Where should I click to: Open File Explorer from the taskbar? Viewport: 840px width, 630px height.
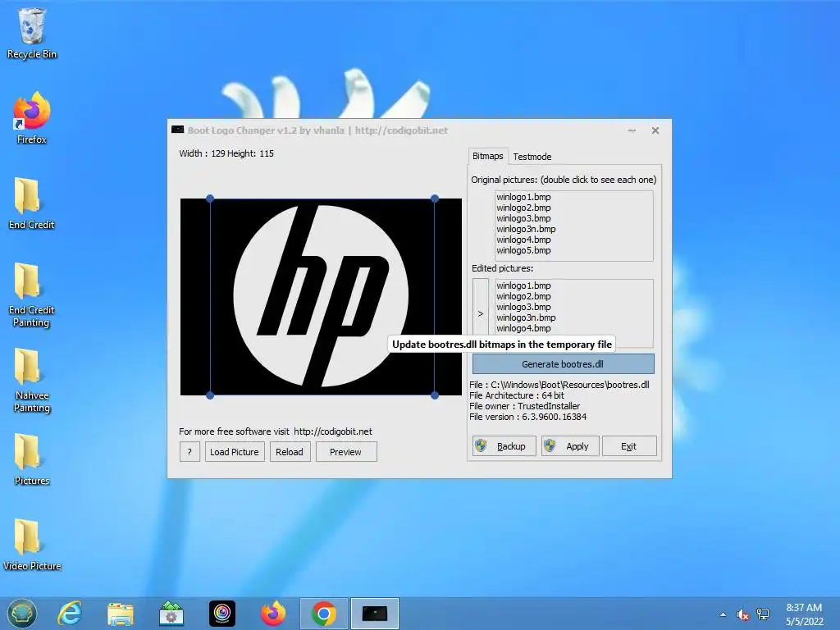(x=120, y=614)
